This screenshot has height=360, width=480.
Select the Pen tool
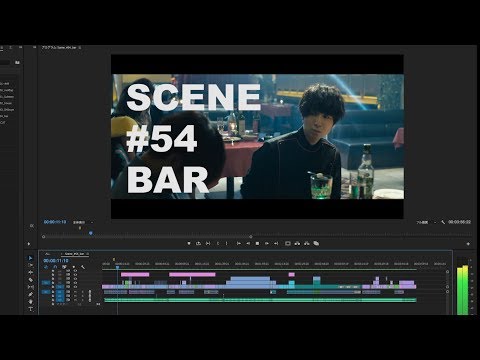[30, 294]
